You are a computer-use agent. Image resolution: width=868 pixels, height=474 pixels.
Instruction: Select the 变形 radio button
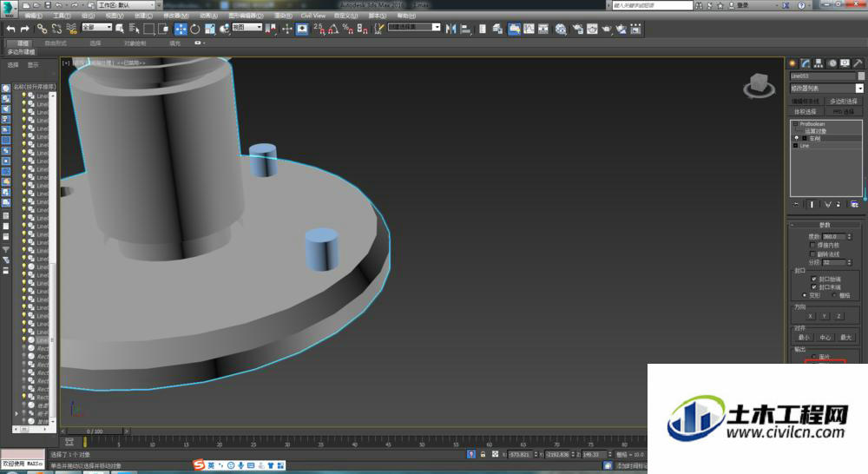point(805,295)
